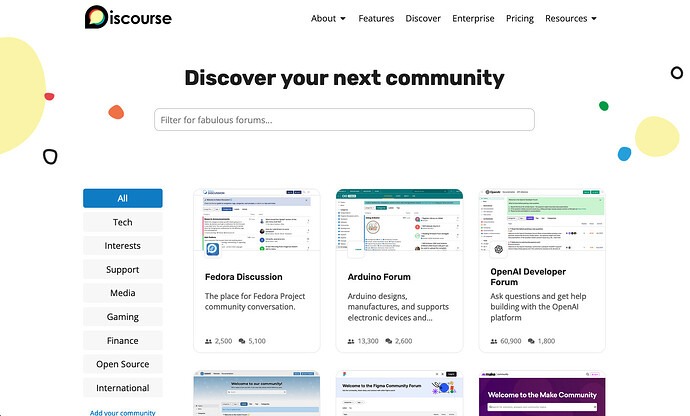Filter communities by Interests
The image size is (690, 416).
coord(123,246)
